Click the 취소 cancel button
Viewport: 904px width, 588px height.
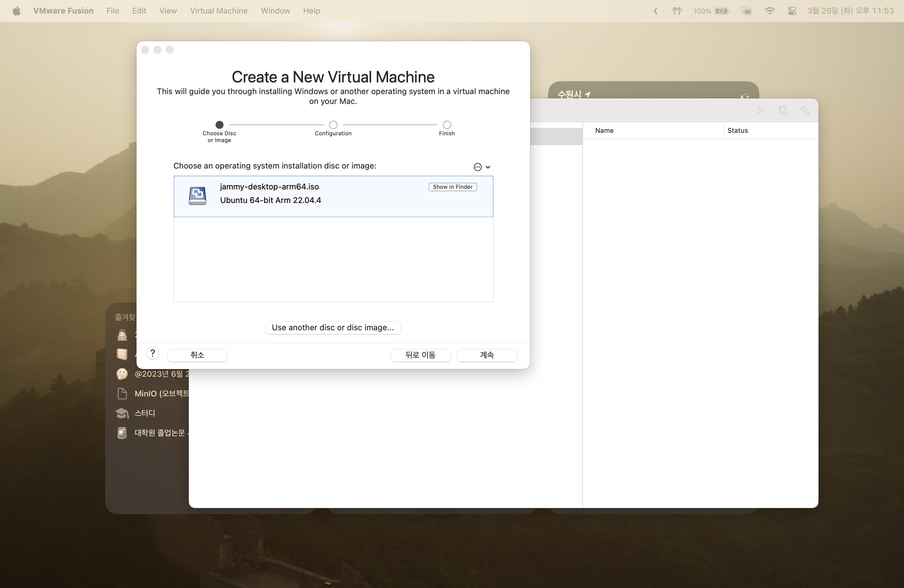[197, 355]
